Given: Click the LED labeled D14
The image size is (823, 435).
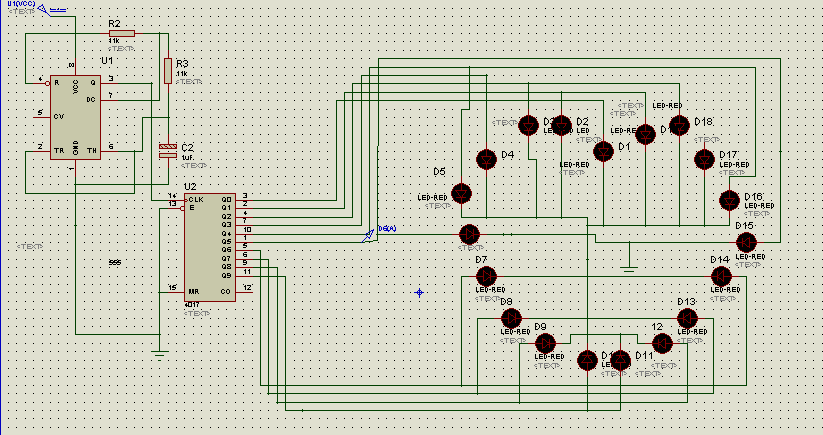Looking at the screenshot, I should tap(721, 276).
